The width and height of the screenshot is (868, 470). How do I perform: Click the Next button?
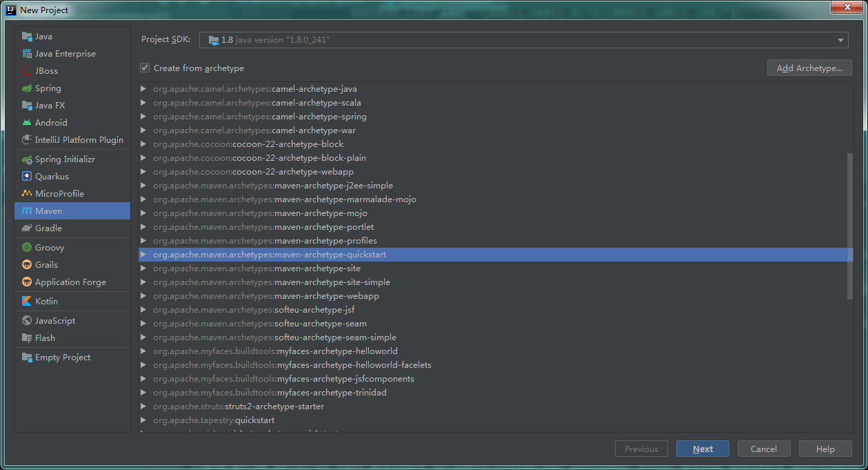coord(703,449)
